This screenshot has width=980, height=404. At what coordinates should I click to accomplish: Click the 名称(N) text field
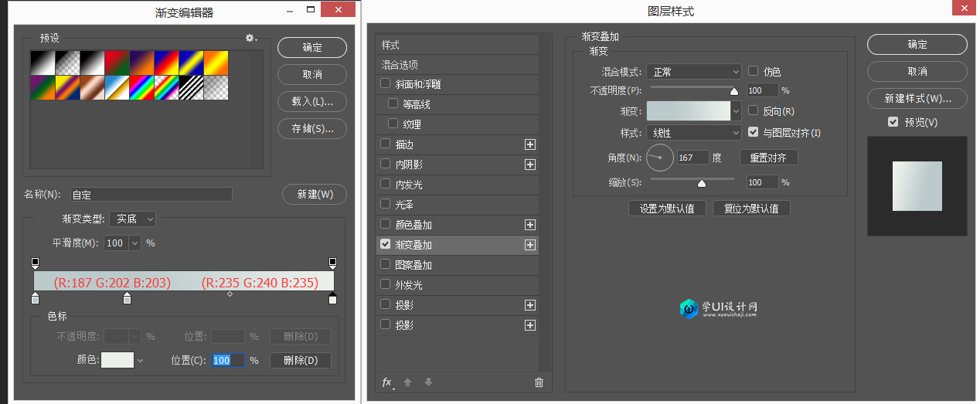click(x=151, y=195)
